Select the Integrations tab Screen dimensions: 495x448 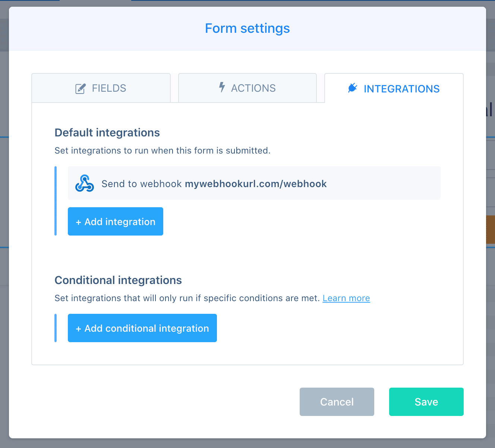click(394, 88)
